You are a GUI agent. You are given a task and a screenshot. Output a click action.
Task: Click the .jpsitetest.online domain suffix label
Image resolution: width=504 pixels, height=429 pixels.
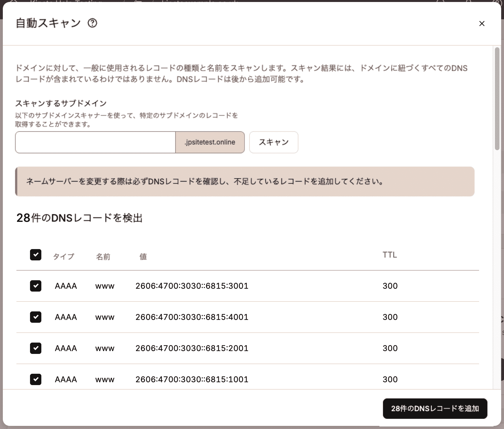(x=210, y=142)
